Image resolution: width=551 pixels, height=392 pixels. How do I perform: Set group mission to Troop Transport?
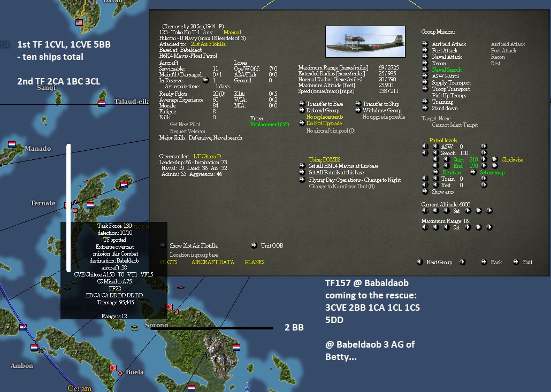(425, 89)
